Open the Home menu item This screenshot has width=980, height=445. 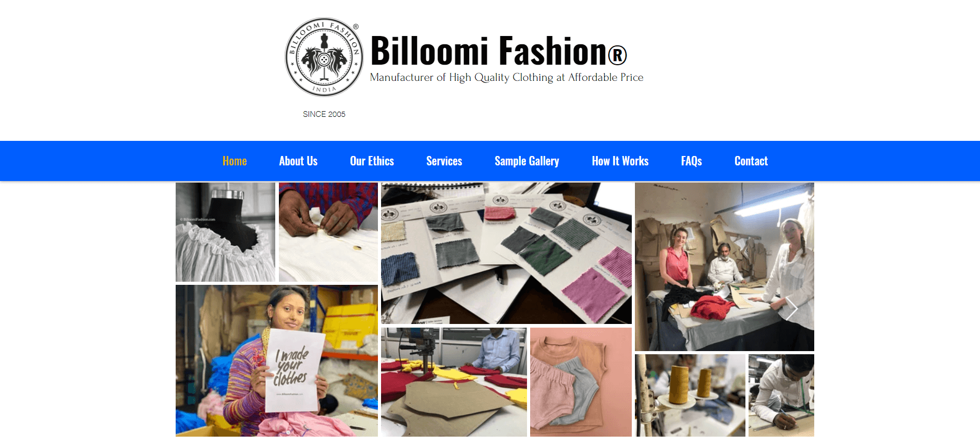pyautogui.click(x=235, y=161)
